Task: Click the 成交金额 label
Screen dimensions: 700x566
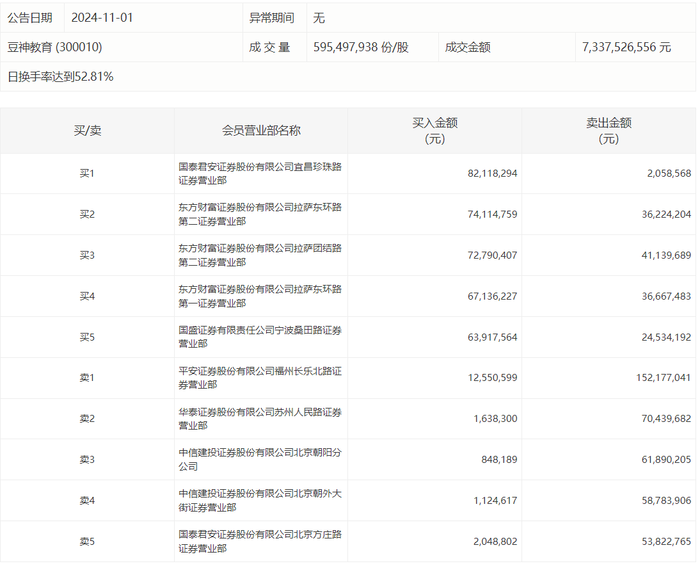Action: [467, 47]
